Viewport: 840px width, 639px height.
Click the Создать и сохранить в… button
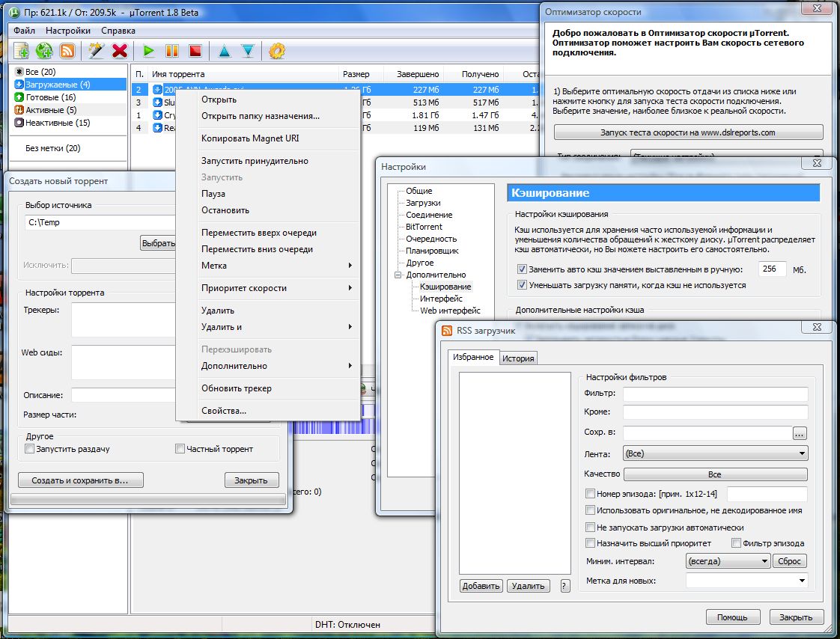[x=80, y=480]
